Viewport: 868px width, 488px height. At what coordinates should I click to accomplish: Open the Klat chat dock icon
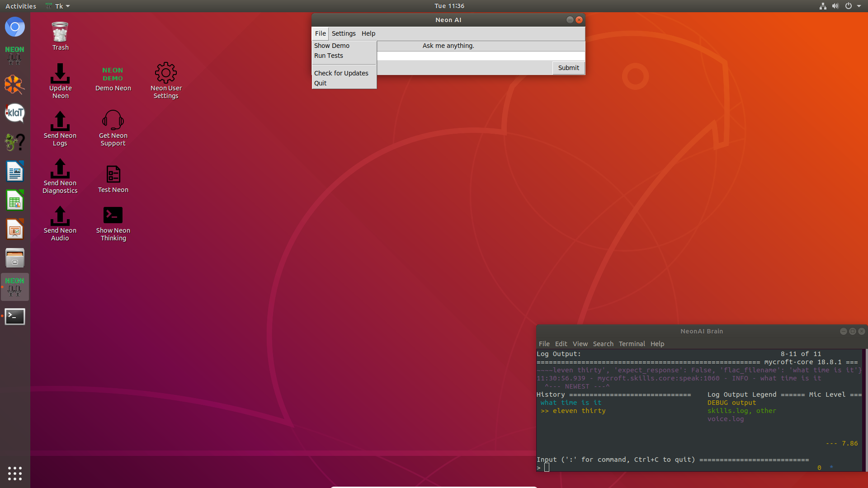coord(15,113)
